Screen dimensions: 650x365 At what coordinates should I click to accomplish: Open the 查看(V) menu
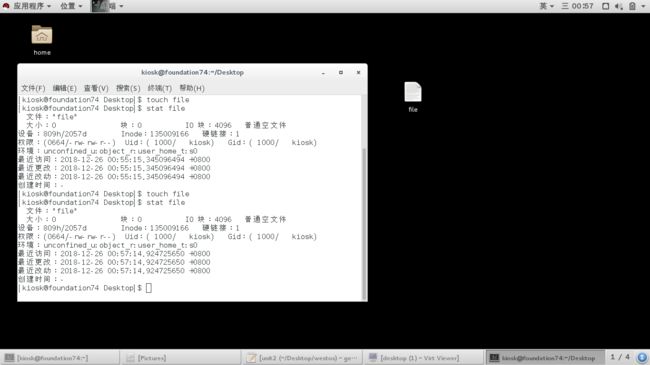pyautogui.click(x=96, y=88)
